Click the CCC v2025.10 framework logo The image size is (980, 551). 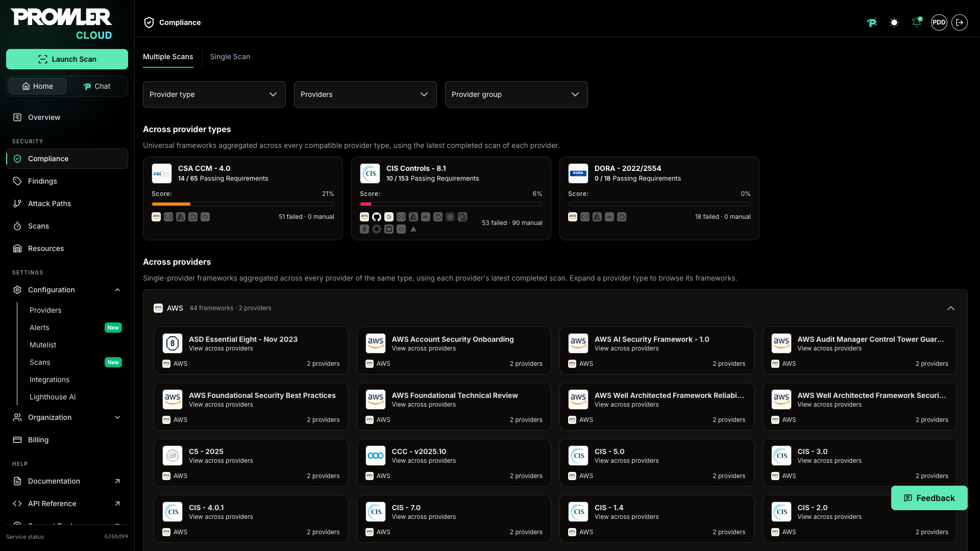[x=376, y=456]
